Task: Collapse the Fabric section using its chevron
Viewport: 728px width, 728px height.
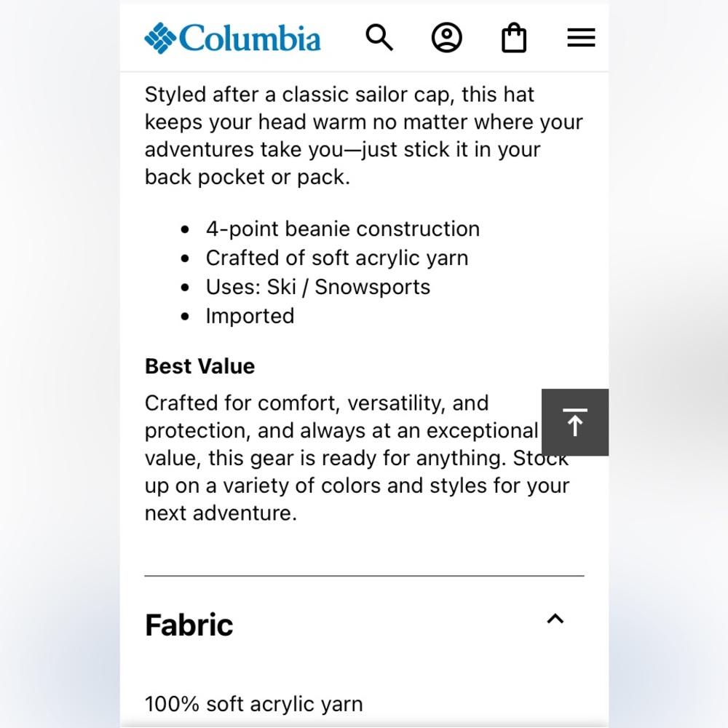Action: pyautogui.click(x=555, y=619)
